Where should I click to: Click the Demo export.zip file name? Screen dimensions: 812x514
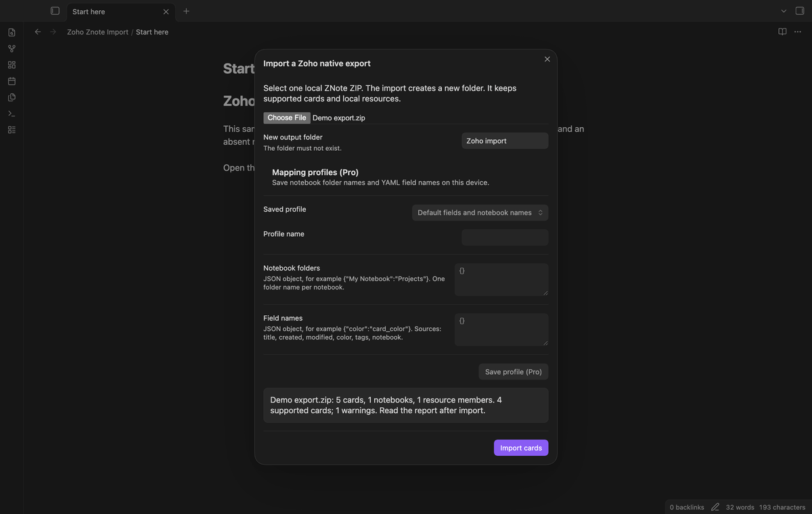tap(339, 118)
